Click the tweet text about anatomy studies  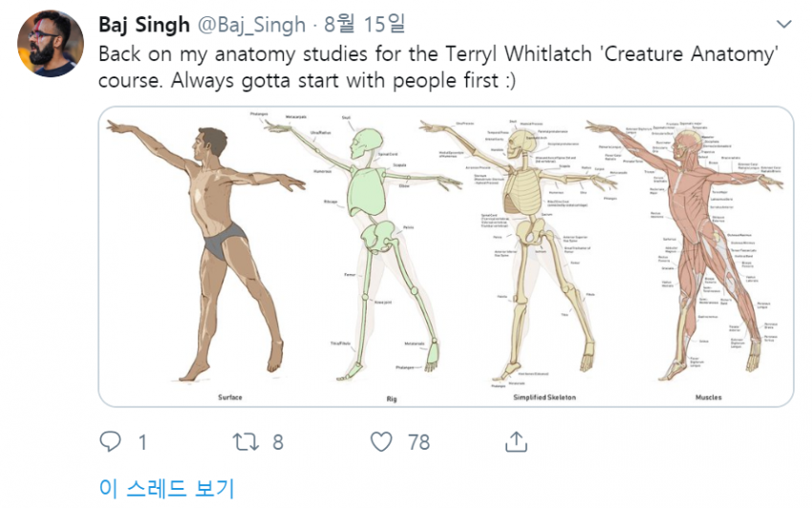438,67
